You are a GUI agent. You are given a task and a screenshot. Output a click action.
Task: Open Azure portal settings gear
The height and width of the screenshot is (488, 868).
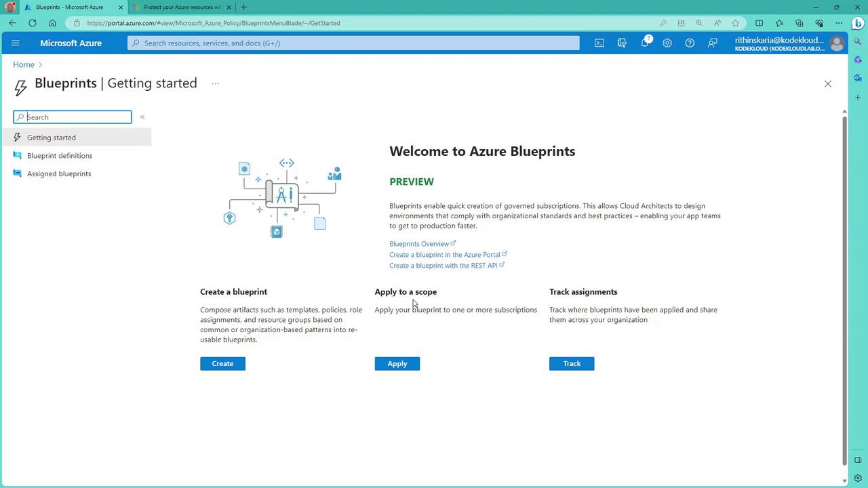click(x=667, y=43)
